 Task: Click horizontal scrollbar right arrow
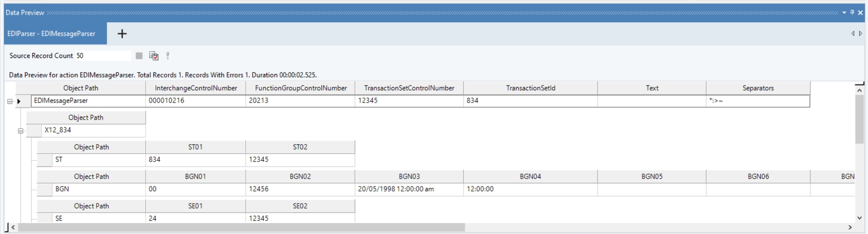tap(850, 227)
